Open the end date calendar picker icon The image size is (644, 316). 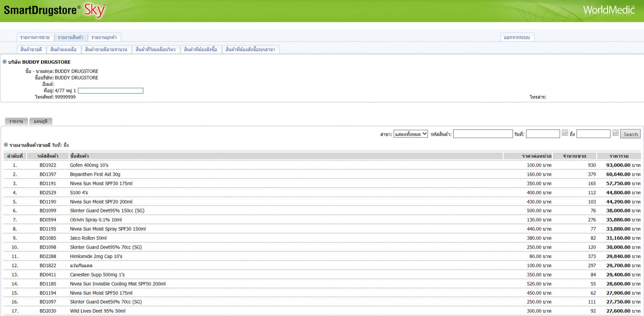pyautogui.click(x=615, y=133)
